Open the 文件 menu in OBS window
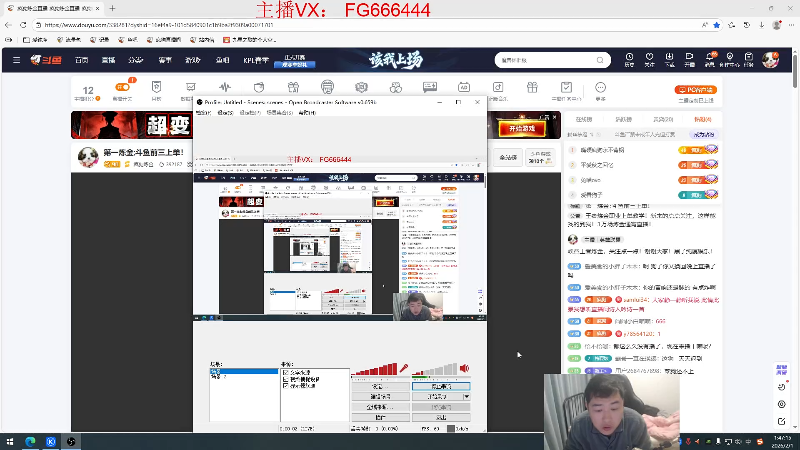The height and width of the screenshot is (450, 800). [x=203, y=113]
